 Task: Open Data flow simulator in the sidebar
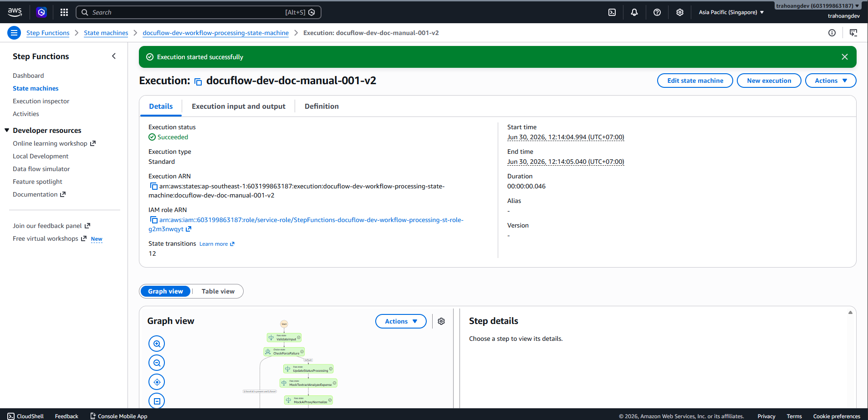41,169
